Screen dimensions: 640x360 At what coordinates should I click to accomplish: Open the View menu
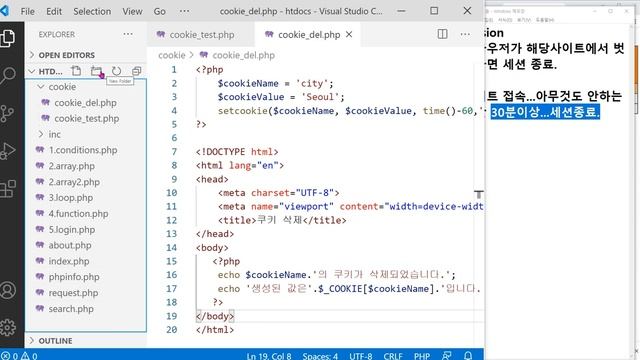click(x=132, y=11)
